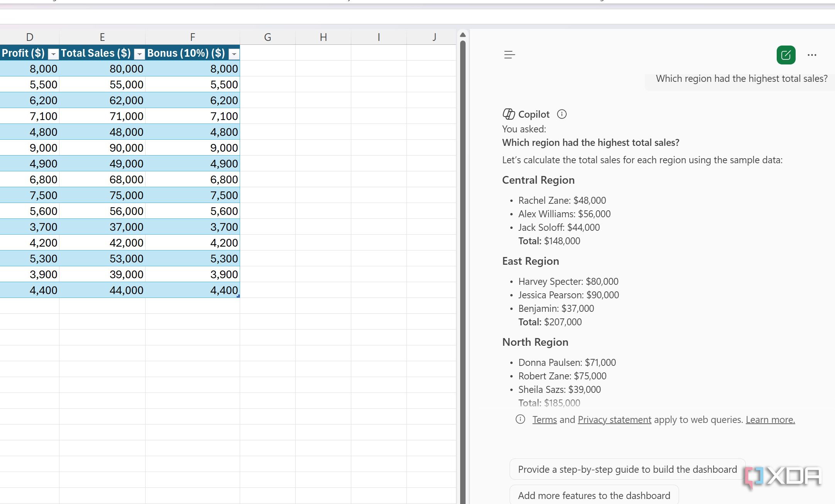Open the Bonus (10%) ($) filter dropdown
The height and width of the screenshot is (504, 835).
[x=234, y=54]
